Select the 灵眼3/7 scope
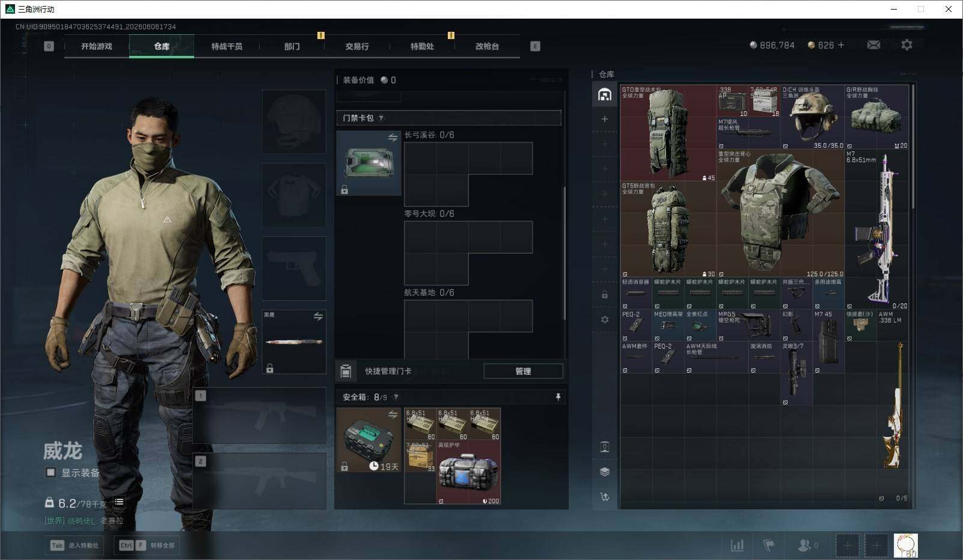 [796, 374]
